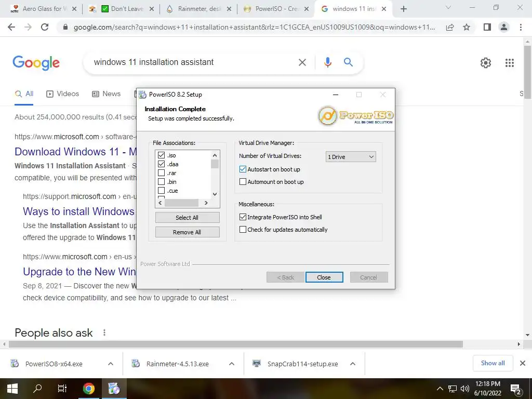This screenshot has height=399, width=532.
Task: Check the .bin file association
Action: coord(161,182)
